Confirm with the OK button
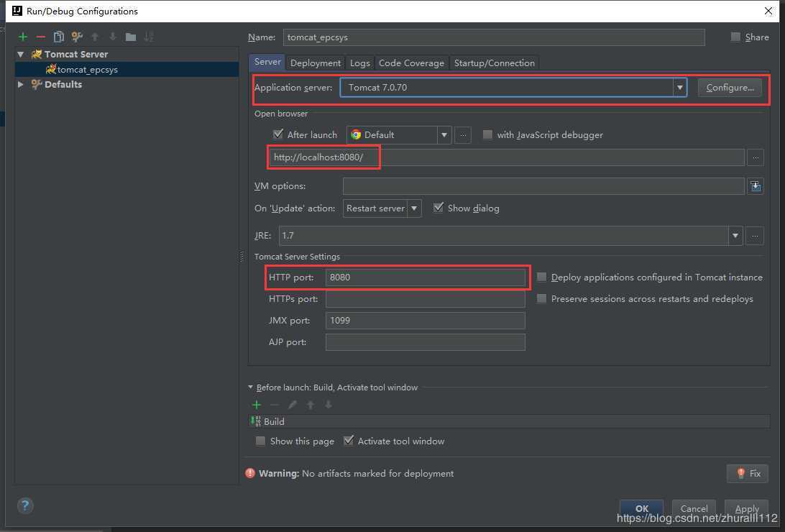The height and width of the screenshot is (532, 785). tap(642, 508)
